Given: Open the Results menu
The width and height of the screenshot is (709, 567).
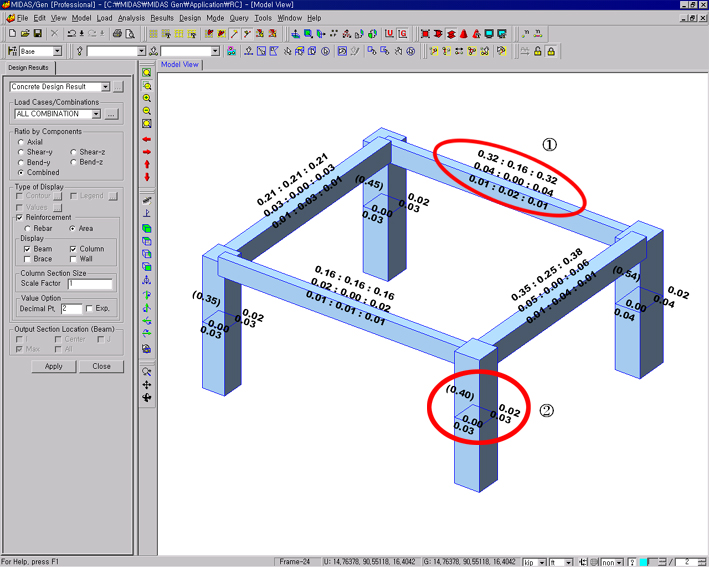Looking at the screenshot, I should 161,18.
